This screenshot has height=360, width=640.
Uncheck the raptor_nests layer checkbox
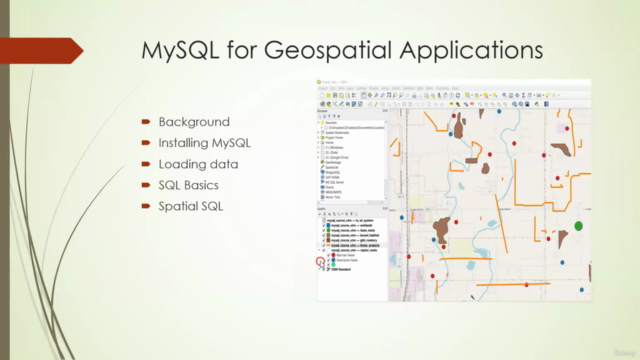coord(324,250)
